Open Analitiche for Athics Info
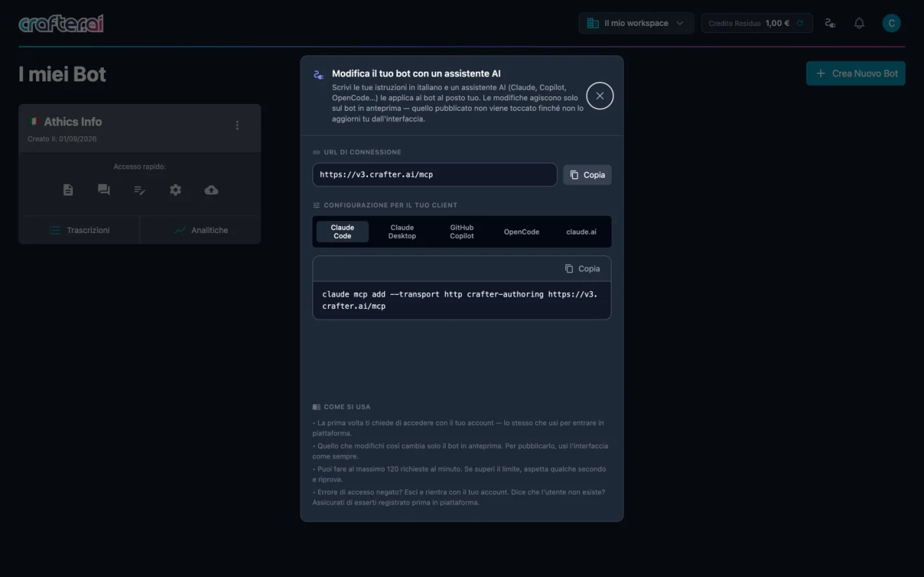924x577 pixels. point(201,230)
